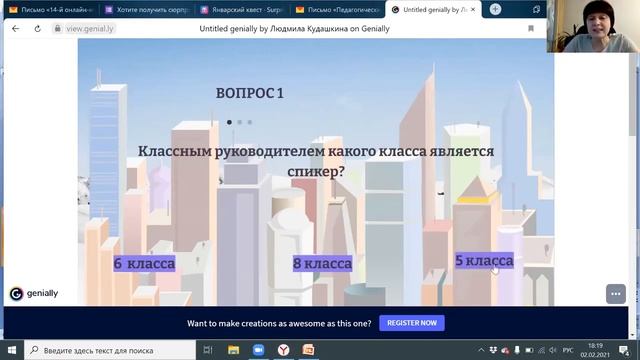The height and width of the screenshot is (360, 640).
Task: Select the second question progress dot
Action: pos(240,122)
